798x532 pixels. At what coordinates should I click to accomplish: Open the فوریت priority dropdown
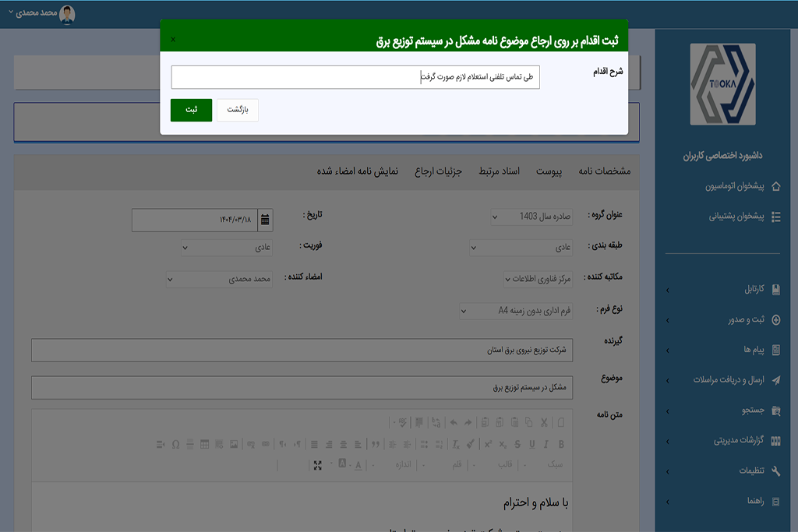tap(228, 248)
